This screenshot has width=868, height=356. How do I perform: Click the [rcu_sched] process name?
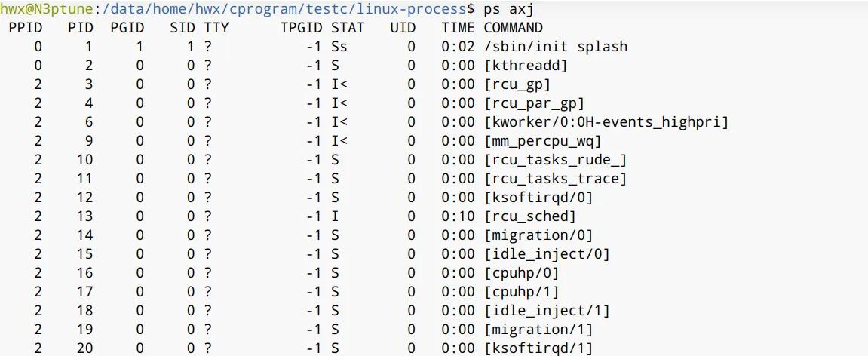[529, 216]
